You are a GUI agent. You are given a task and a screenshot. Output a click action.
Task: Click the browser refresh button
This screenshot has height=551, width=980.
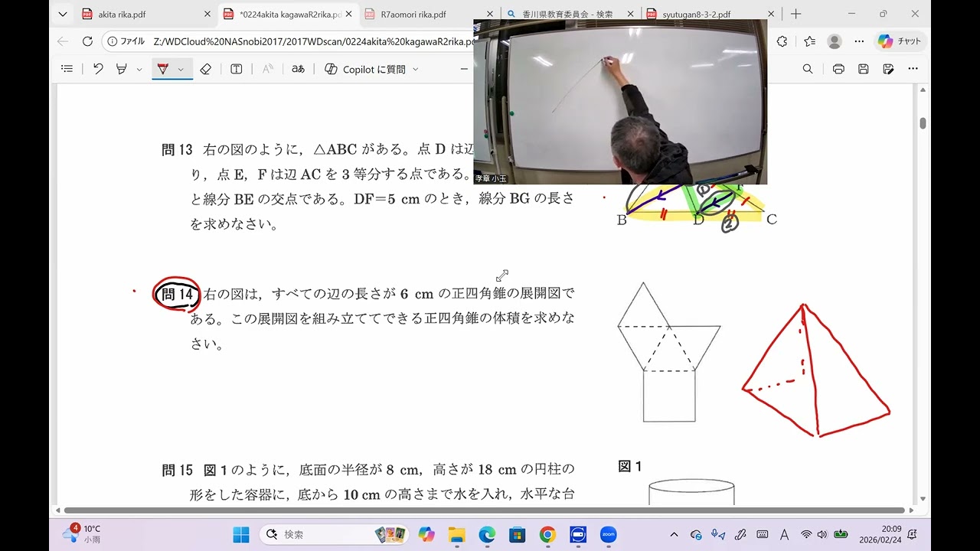(x=87, y=41)
